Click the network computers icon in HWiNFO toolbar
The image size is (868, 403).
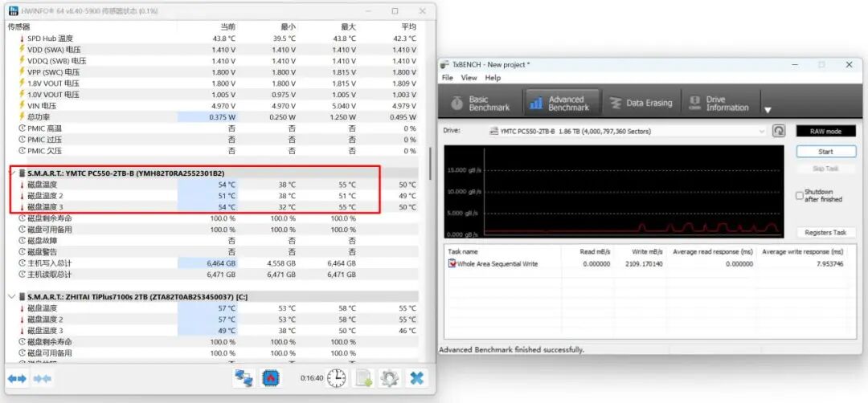tap(244, 378)
